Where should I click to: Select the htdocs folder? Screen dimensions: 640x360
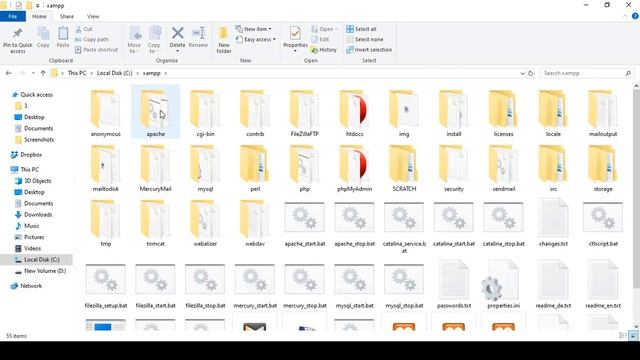tap(354, 113)
